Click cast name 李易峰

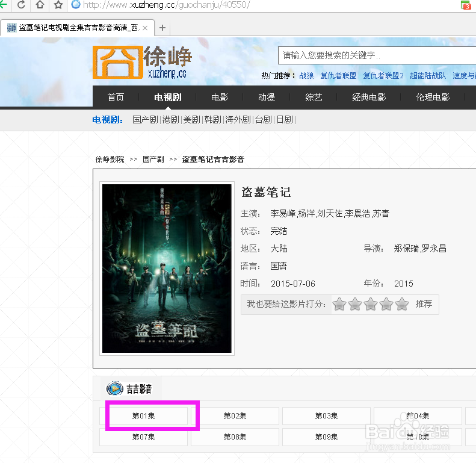click(x=283, y=214)
